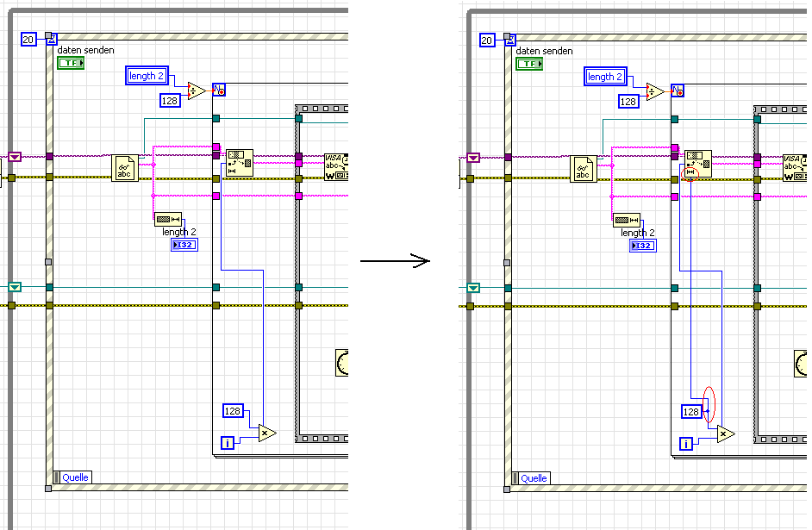Select the daten senden TF terminal, right diagram
812x530 pixels.
[x=529, y=64]
